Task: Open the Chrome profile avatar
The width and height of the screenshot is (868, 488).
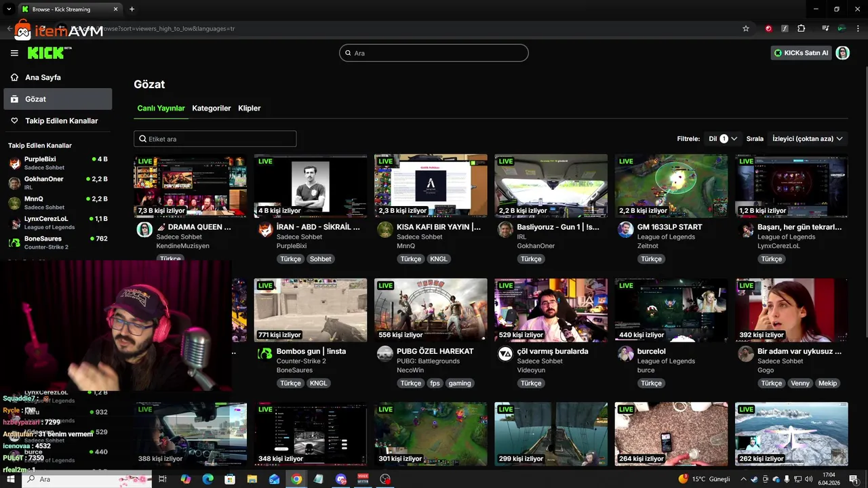Action: (842, 28)
